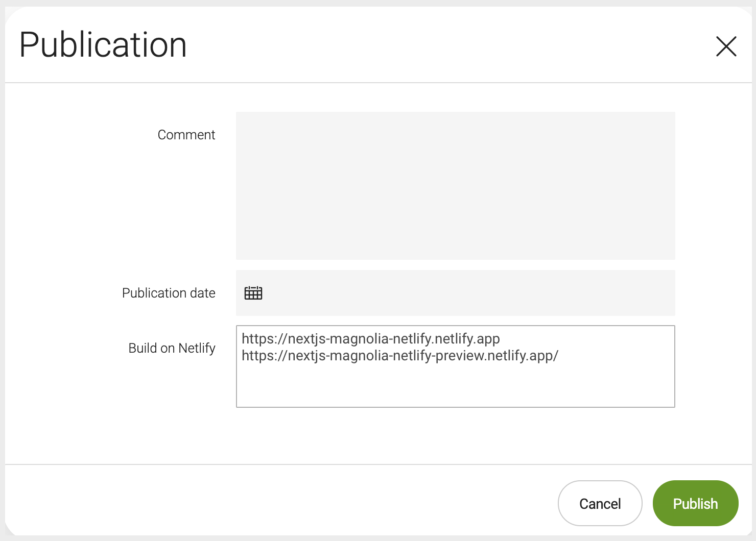Screen dimensions: 756x541
Task: Select the nextjs-magnolia-netlify.netlify.app URL option
Action: [x=370, y=339]
